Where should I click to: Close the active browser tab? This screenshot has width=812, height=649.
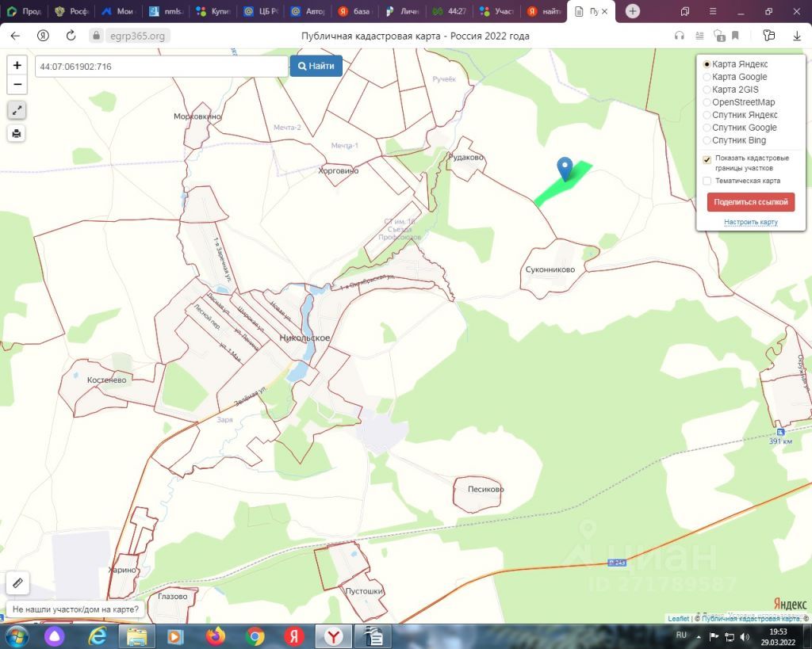click(x=604, y=11)
